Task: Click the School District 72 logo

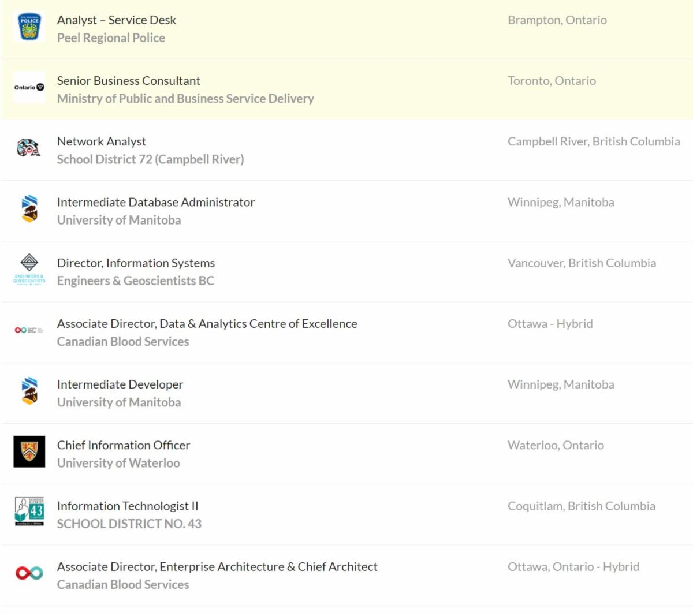Action: tap(29, 148)
